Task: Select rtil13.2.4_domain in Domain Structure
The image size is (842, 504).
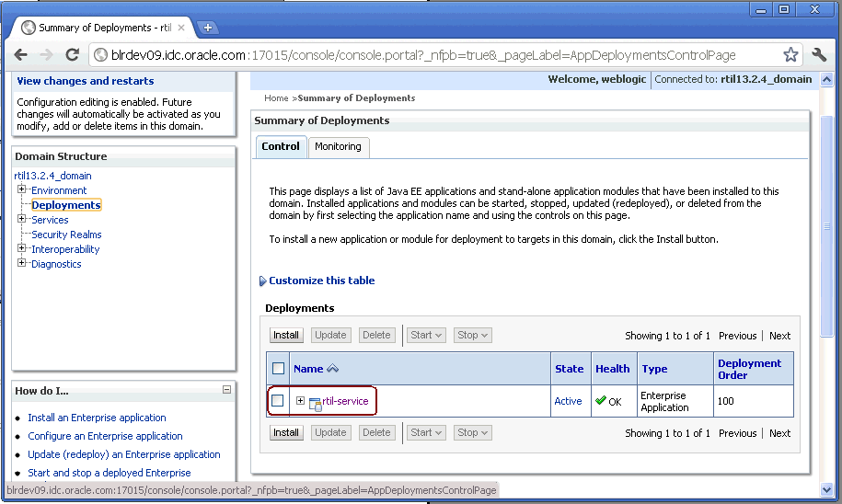Action: pos(52,176)
